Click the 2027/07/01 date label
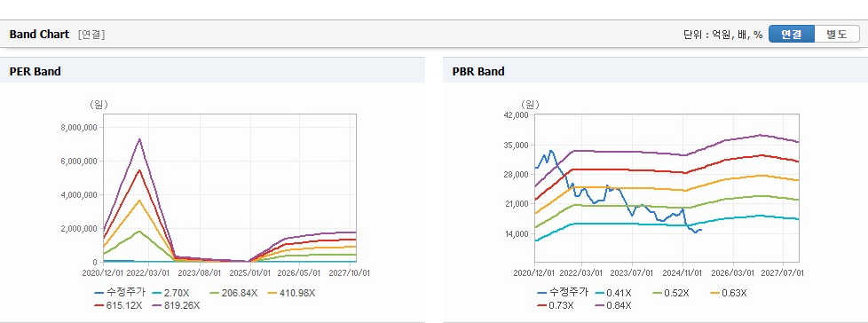Screen dimensions: 868x323 pyautogui.click(x=784, y=272)
